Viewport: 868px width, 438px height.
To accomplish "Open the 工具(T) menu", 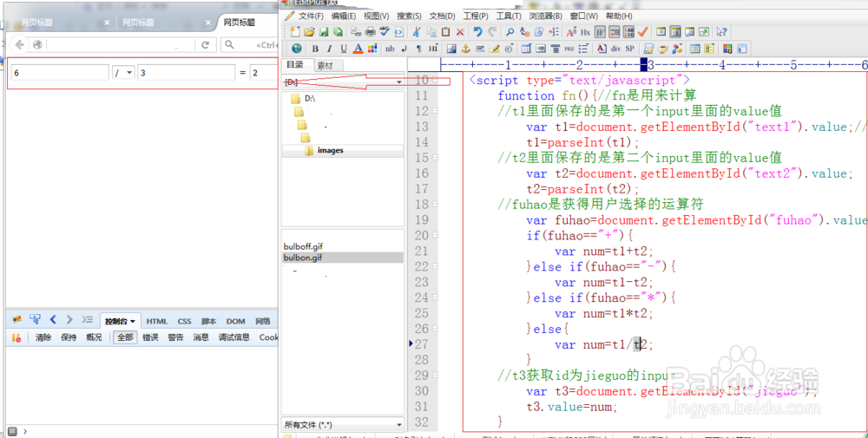I will point(509,16).
